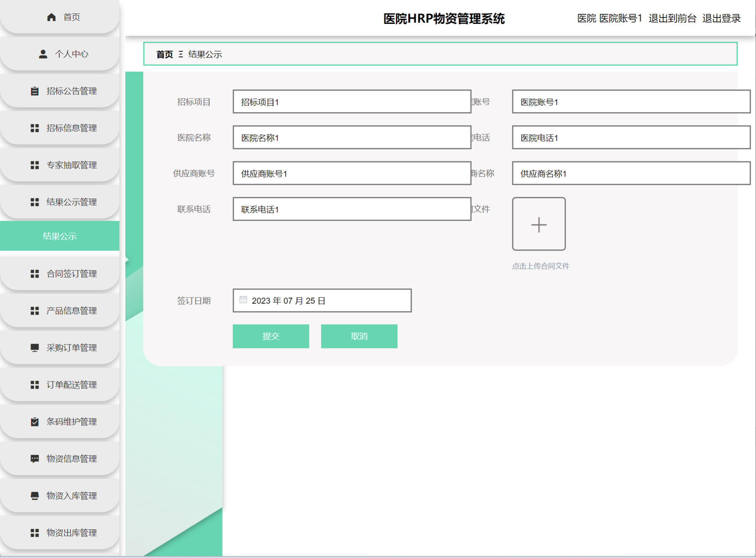Image resolution: width=756 pixels, height=558 pixels.
Task: Click the 招标项目 input field
Action: tap(352, 102)
